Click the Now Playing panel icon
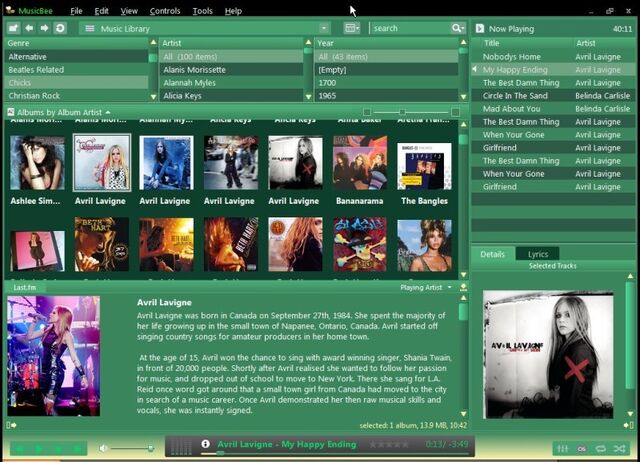Image resolution: width=640 pixels, height=462 pixels. pyautogui.click(x=480, y=29)
